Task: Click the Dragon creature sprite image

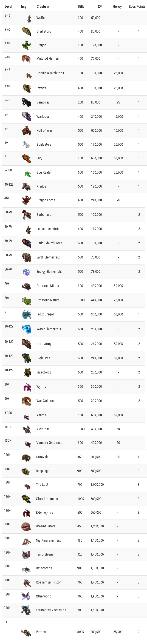Action: 27,45
